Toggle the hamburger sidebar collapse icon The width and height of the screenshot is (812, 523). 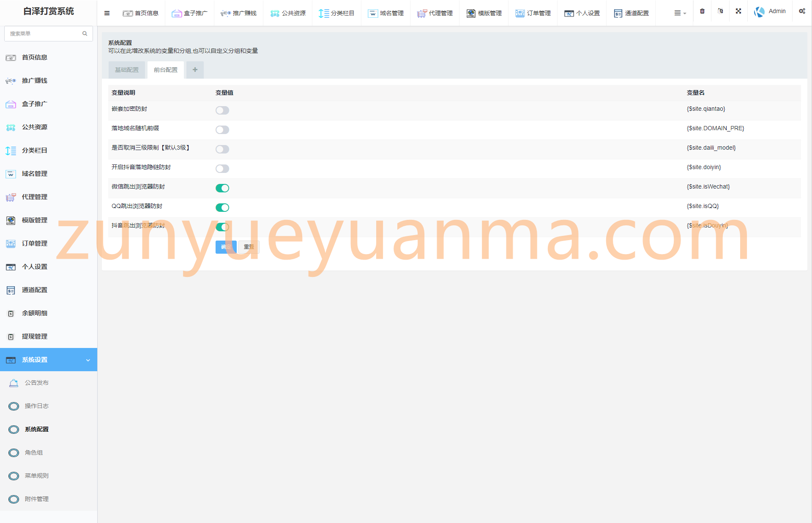(107, 13)
